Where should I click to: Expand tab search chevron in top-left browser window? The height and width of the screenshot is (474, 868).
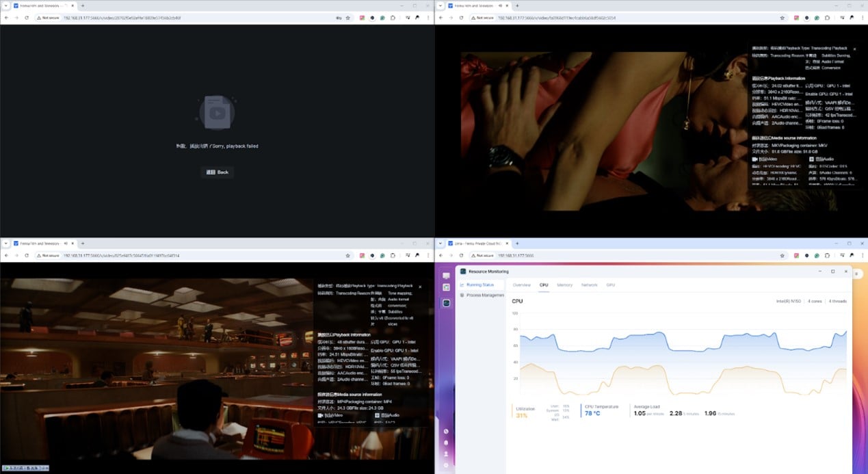6,5
